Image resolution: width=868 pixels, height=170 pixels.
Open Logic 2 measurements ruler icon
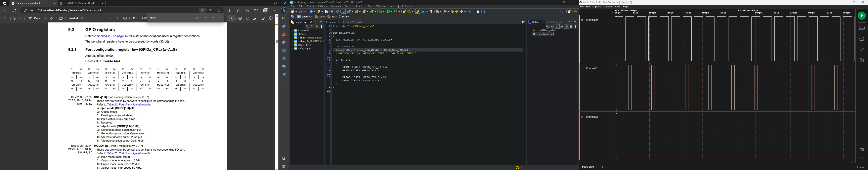[862, 49]
